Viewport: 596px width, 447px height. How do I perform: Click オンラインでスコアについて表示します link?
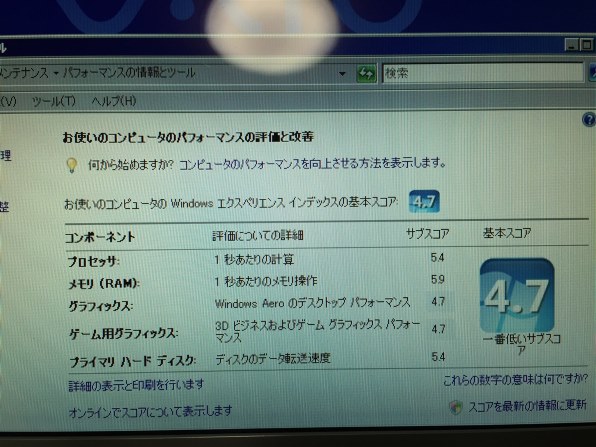[150, 411]
